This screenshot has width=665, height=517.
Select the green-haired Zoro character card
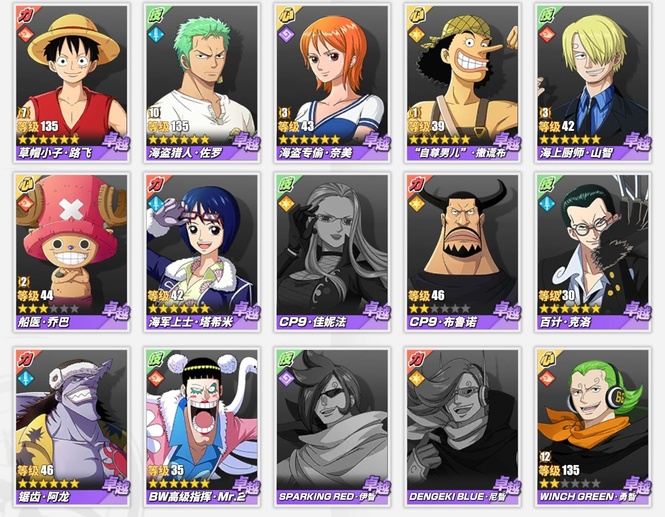tap(202, 84)
